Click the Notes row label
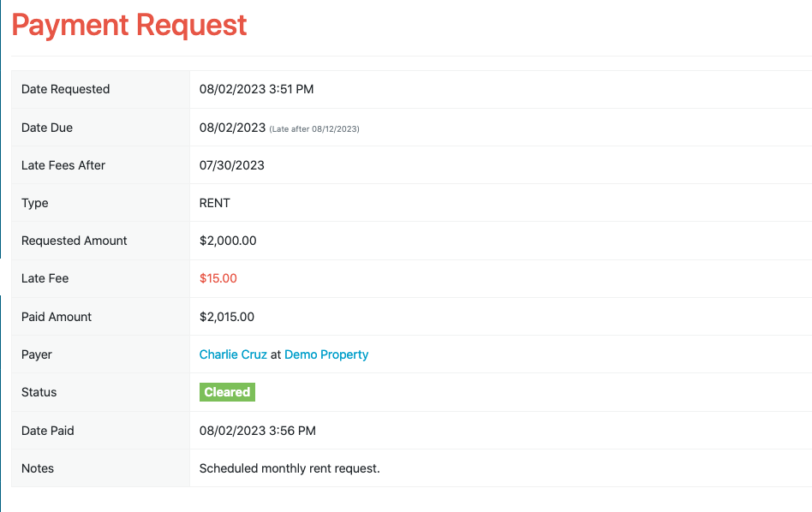Image resolution: width=812 pixels, height=512 pixels. coord(38,468)
